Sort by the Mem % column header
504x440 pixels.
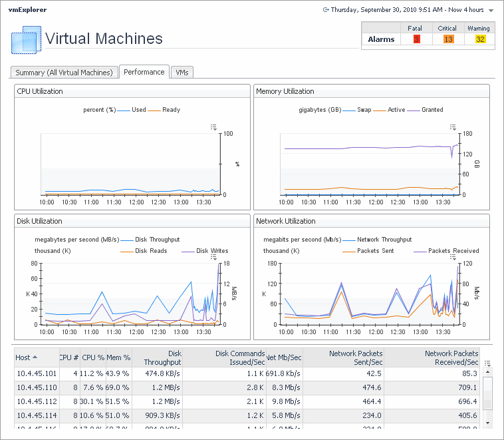click(118, 357)
